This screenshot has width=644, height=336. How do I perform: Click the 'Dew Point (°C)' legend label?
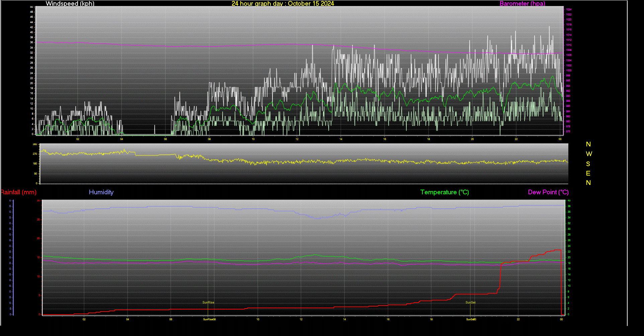coord(548,192)
